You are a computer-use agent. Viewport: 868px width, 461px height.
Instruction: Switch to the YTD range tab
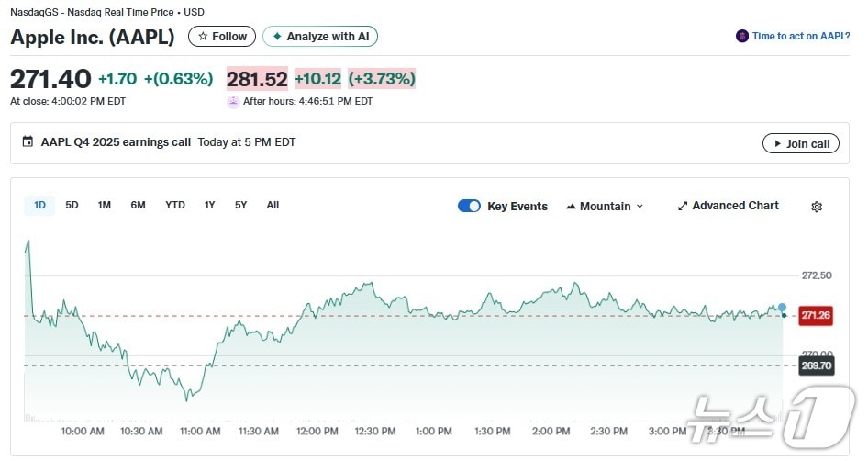(x=174, y=205)
